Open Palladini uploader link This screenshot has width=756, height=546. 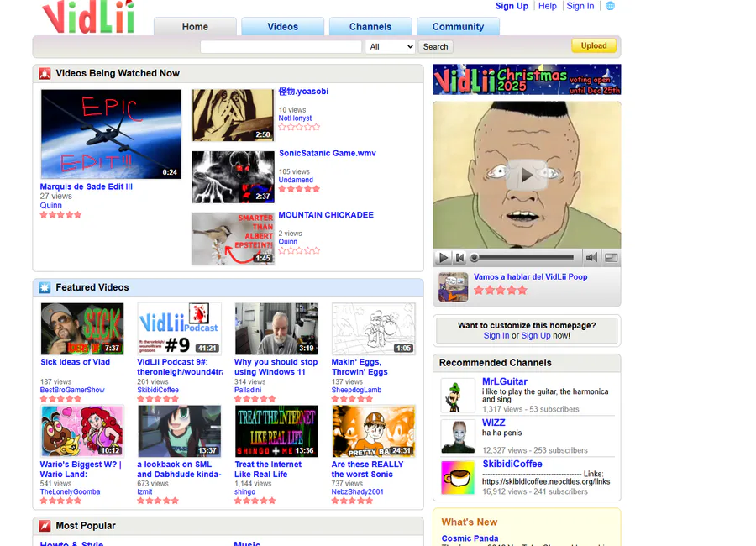click(248, 390)
